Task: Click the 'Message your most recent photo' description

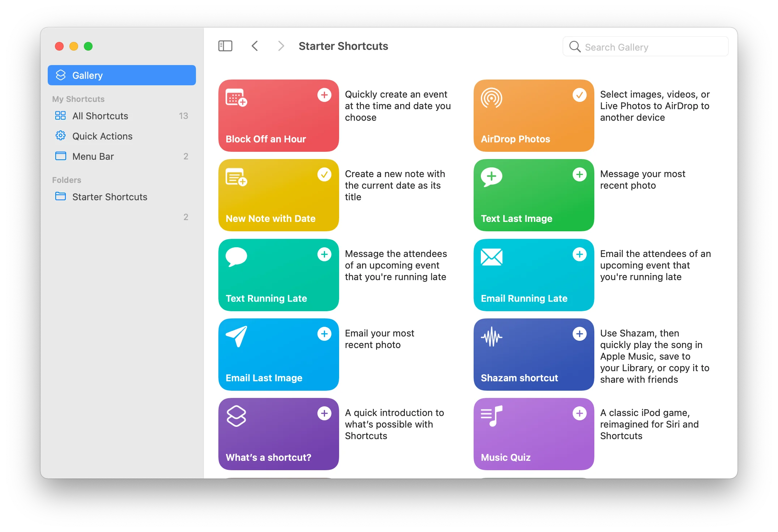Action: coord(642,180)
